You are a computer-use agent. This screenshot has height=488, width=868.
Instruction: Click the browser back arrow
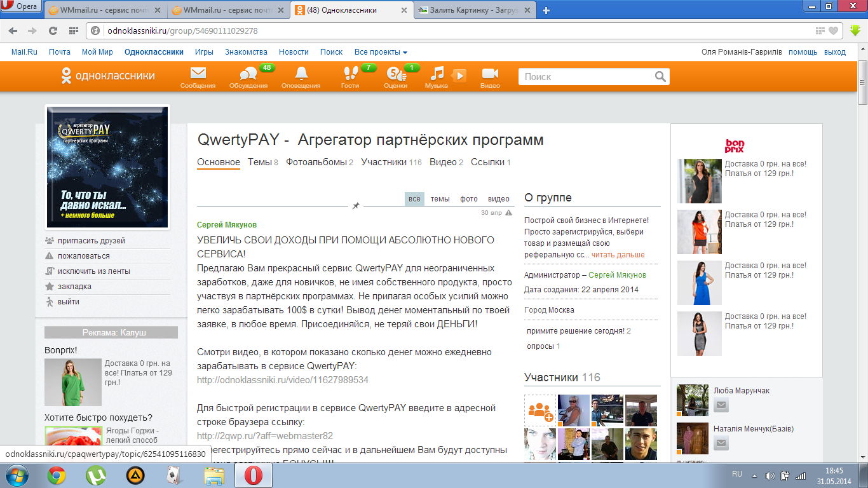pos(14,30)
